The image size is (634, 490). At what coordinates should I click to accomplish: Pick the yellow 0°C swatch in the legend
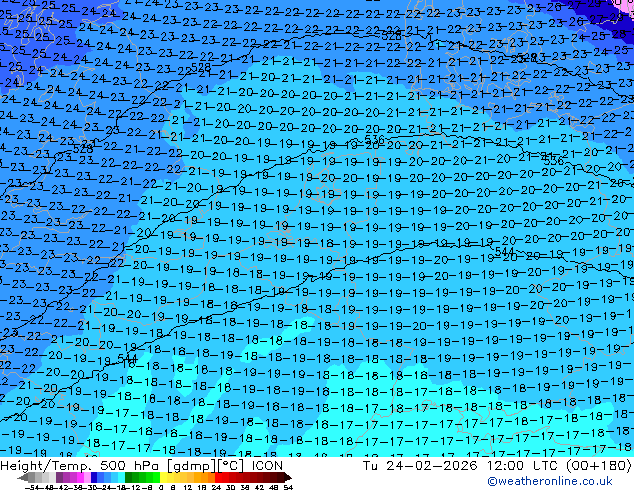click(163, 477)
